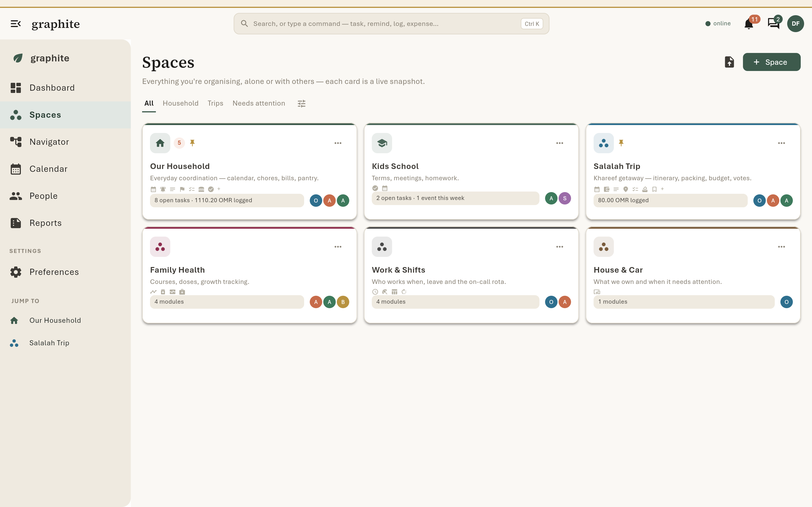Open the chat messages icon
The image size is (812, 507).
pyautogui.click(x=773, y=23)
